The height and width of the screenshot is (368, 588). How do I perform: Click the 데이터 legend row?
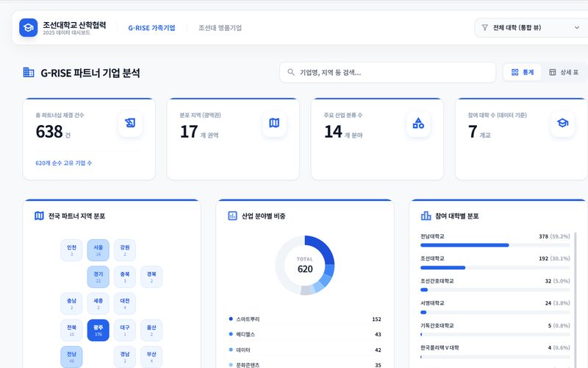click(305, 350)
